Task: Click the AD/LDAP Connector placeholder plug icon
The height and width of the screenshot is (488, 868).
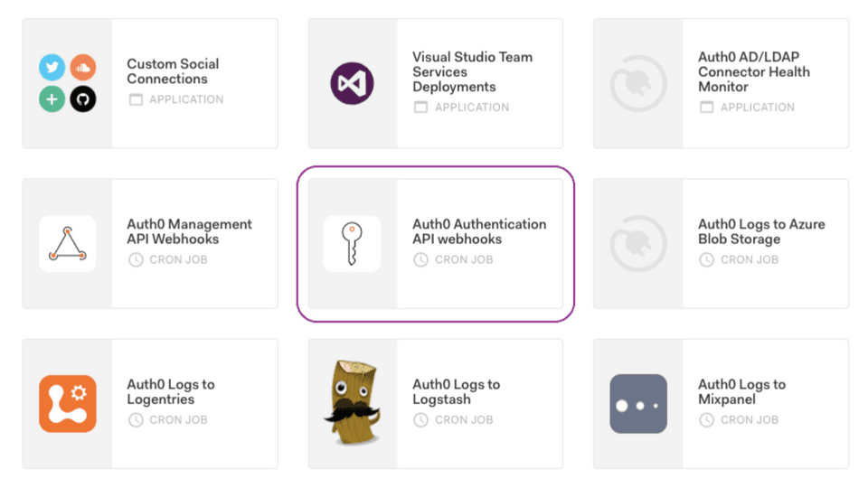Action: point(637,83)
